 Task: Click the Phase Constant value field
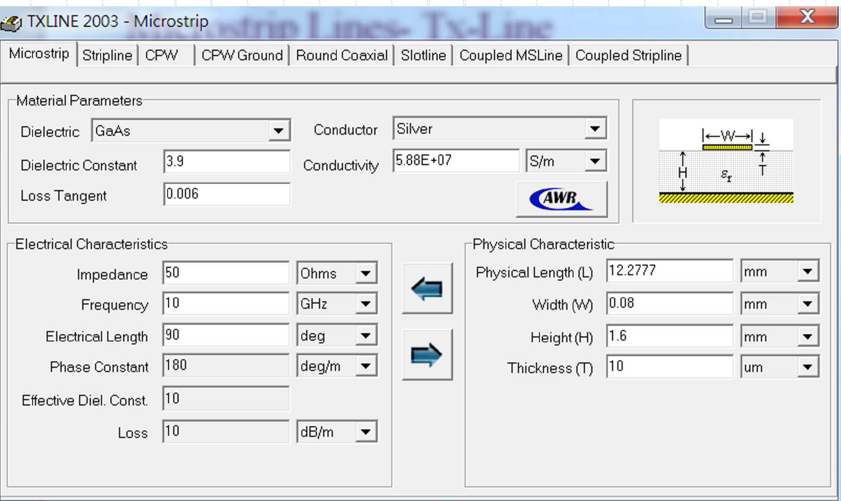click(226, 366)
